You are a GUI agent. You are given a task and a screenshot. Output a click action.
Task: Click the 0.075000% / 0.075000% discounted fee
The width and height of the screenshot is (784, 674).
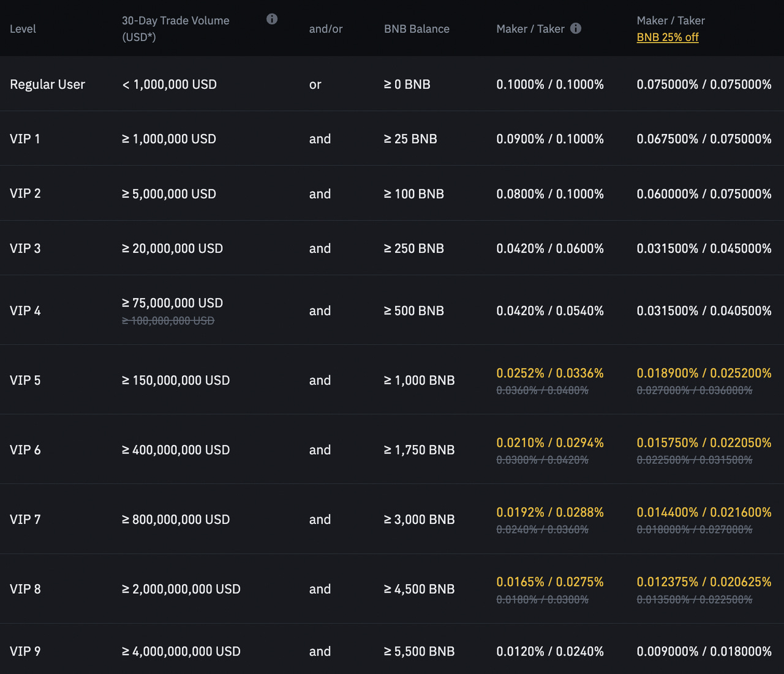coord(704,84)
